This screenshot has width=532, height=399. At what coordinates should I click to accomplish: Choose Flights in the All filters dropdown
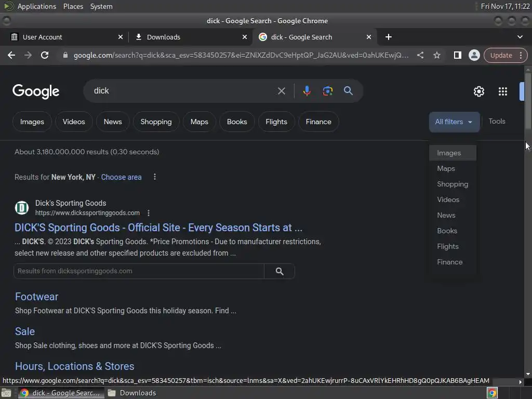[453, 247]
